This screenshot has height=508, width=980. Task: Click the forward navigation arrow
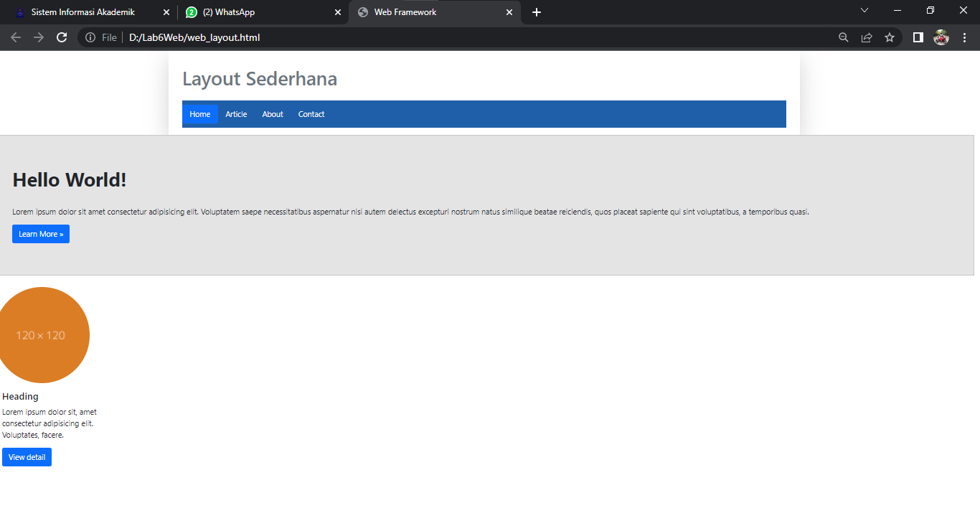(39, 37)
